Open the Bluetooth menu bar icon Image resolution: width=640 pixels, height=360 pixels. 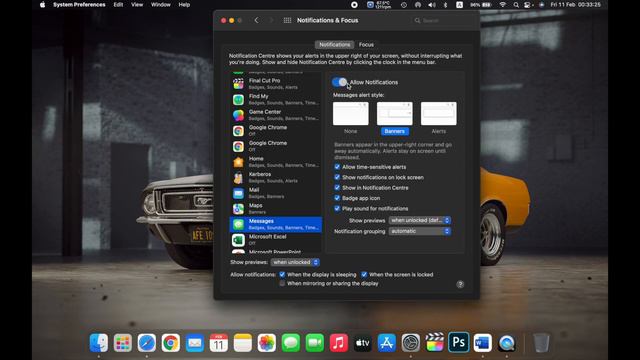coord(445,5)
